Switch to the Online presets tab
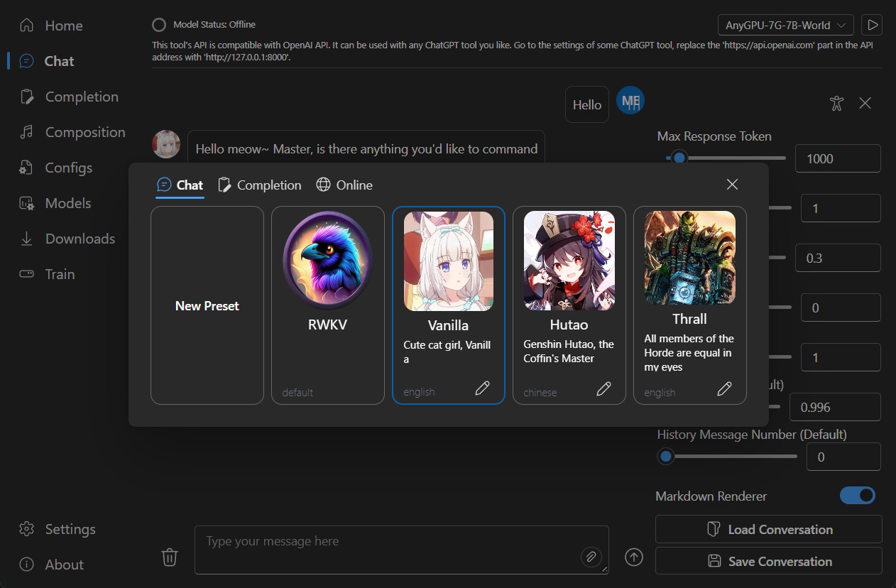The width and height of the screenshot is (896, 588). point(344,185)
